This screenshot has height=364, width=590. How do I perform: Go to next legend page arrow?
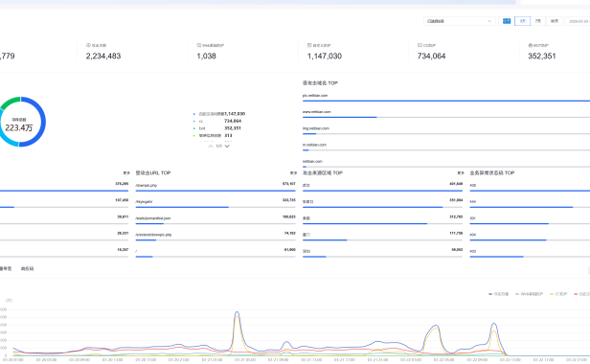[x=227, y=146]
